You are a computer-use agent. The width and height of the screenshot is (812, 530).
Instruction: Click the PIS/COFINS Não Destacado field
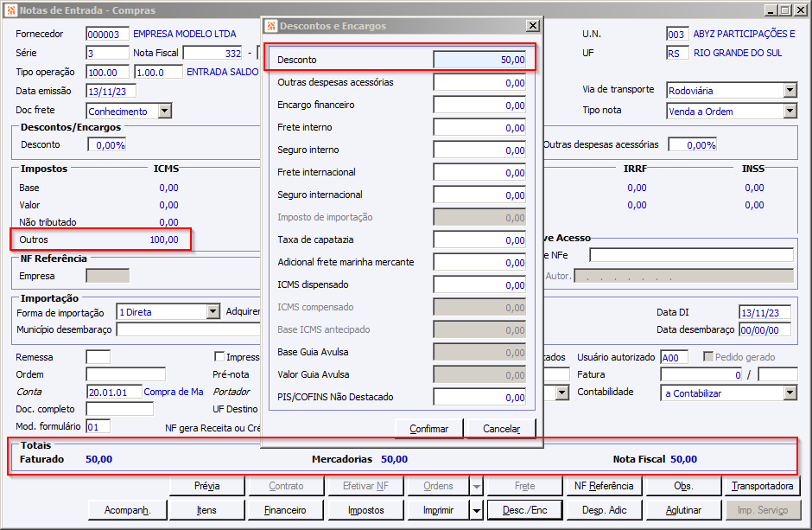point(480,398)
